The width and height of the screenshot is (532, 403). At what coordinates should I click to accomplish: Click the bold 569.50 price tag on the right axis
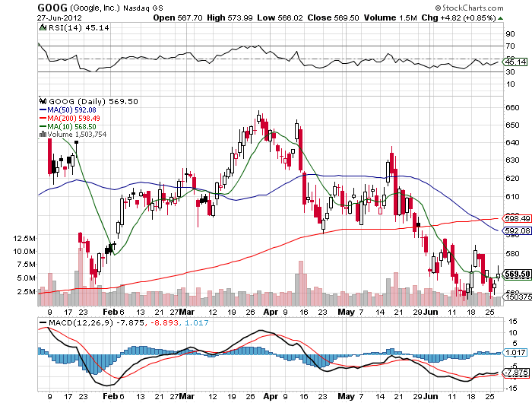point(516,274)
